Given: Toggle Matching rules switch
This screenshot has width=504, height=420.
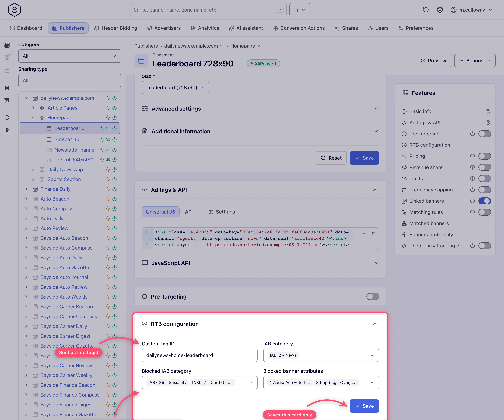Looking at the screenshot, I should click(484, 212).
